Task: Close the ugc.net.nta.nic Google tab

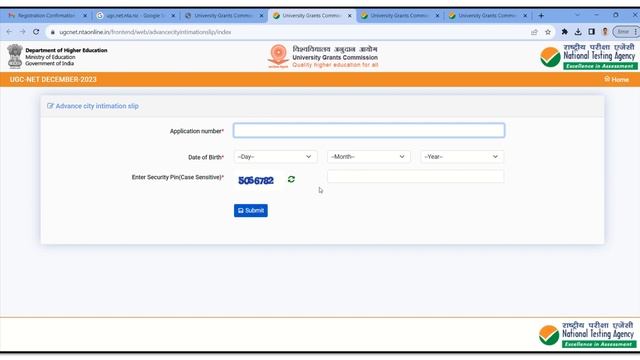Action: click(x=173, y=16)
